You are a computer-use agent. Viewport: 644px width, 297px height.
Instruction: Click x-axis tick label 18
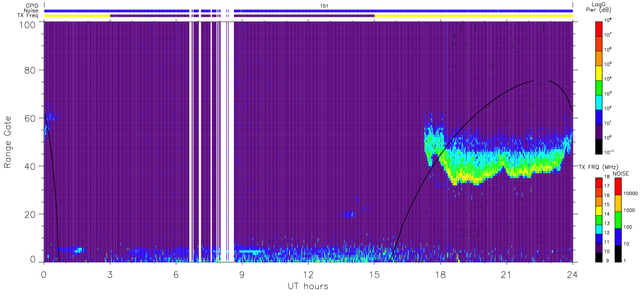pos(440,274)
